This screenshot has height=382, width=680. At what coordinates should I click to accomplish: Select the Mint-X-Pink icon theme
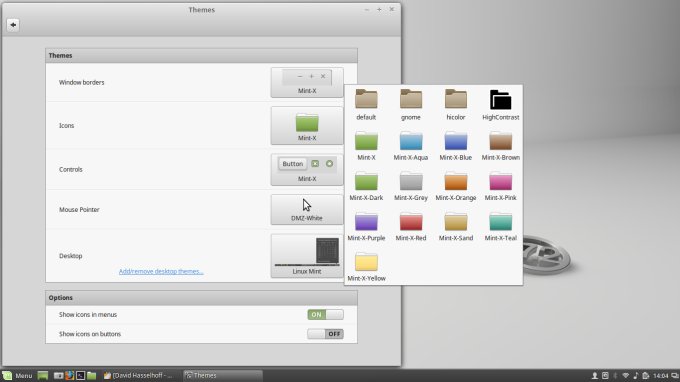coord(500,186)
